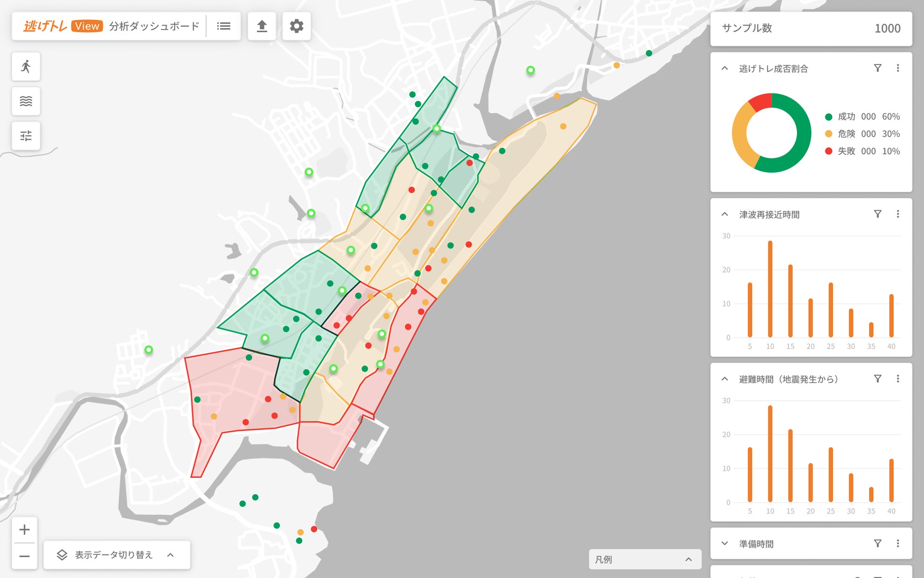Click filter icon on 避難時間 panel

[x=878, y=379]
